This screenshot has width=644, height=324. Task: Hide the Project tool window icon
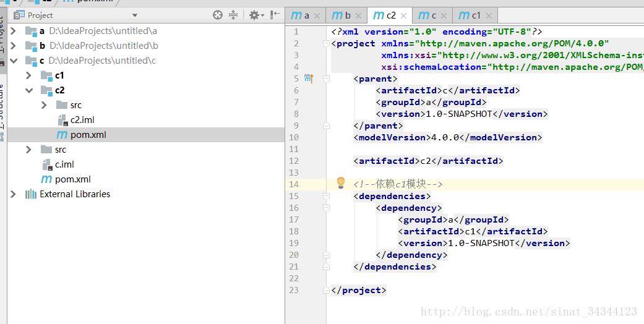[x=275, y=15]
